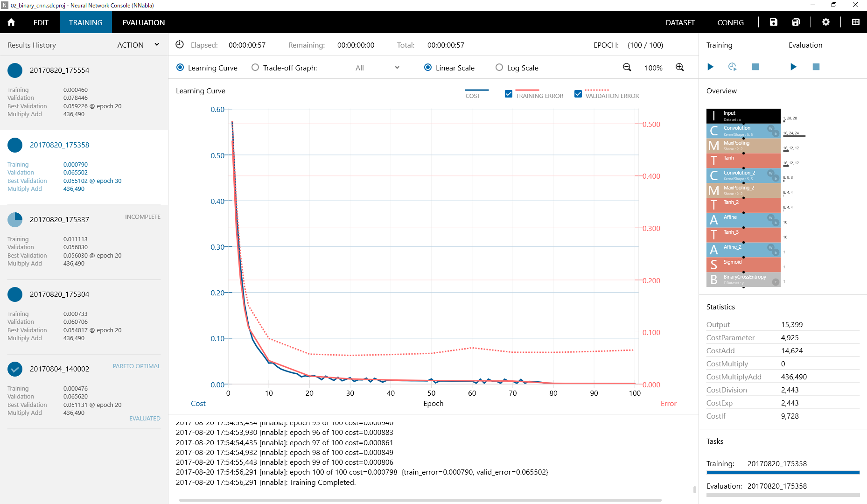The image size is (867, 504).
Task: Select the Trade-off Graph radio option
Action: click(x=255, y=67)
